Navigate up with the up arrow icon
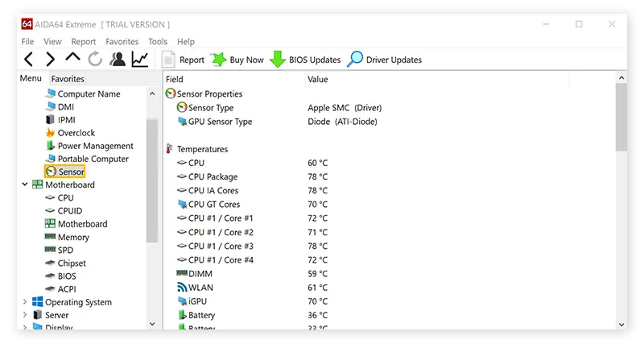Viewport: 644px width, 344px height. pos(72,57)
